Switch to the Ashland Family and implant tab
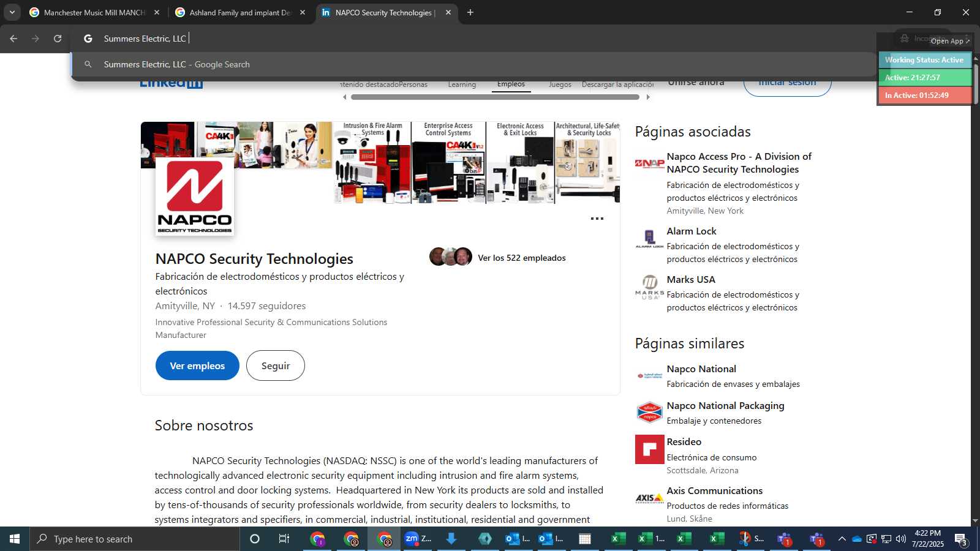The height and width of the screenshot is (551, 980). 241,12
